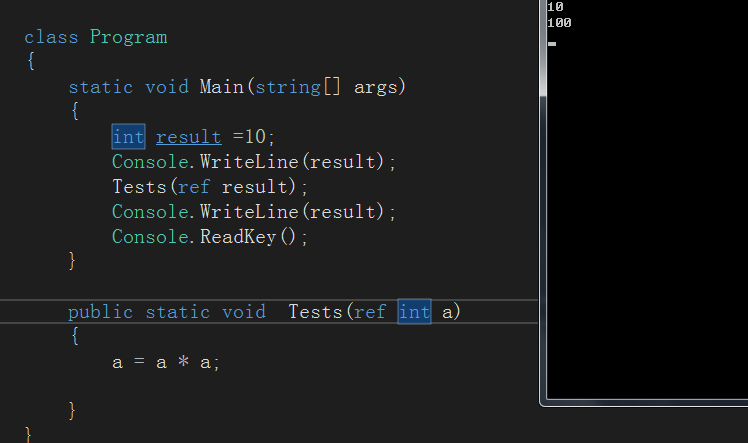This screenshot has height=443, width=748.
Task: Click the class keyword
Action: coord(51,38)
